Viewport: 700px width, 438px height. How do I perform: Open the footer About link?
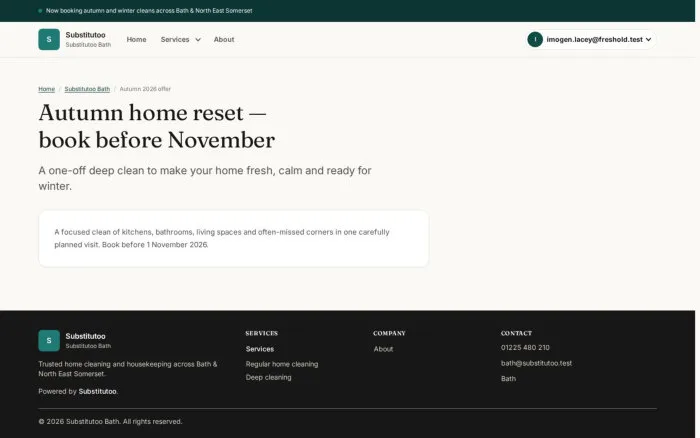pyautogui.click(x=383, y=349)
